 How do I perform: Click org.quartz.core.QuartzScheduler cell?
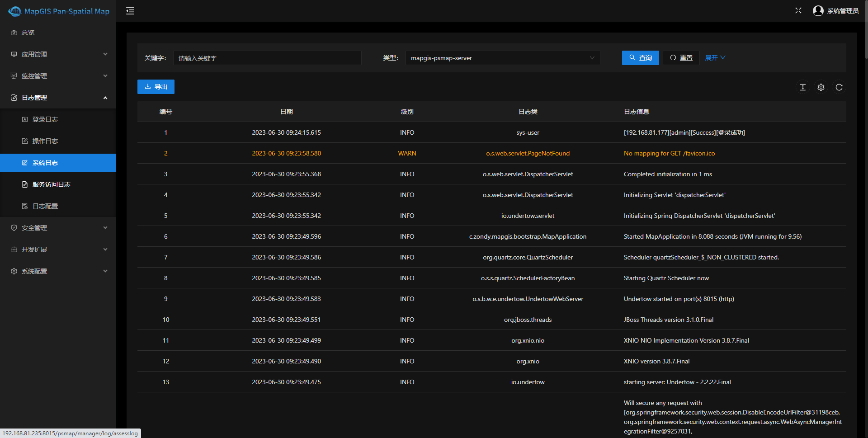coord(528,257)
